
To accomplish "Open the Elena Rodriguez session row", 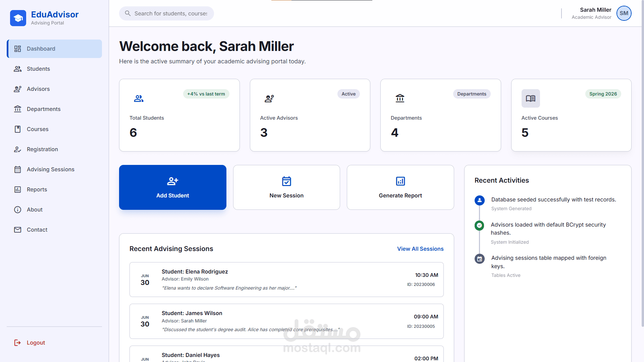I will point(286,280).
